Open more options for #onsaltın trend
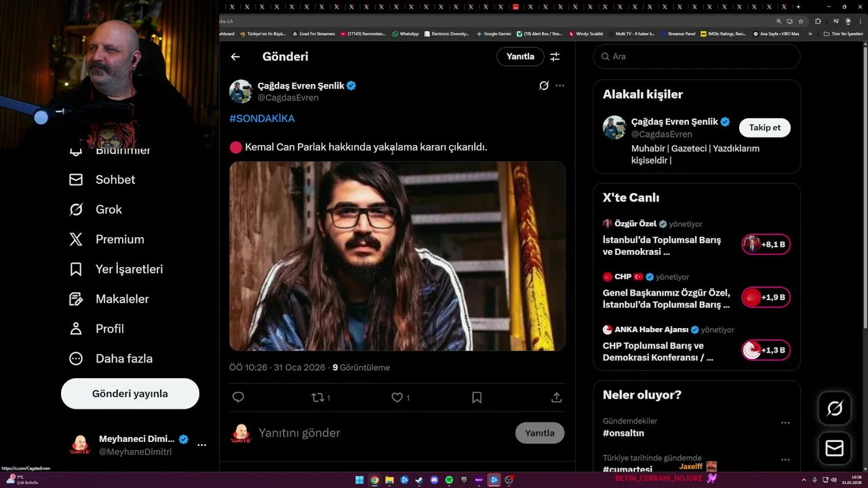The height and width of the screenshot is (488, 868). pyautogui.click(x=785, y=423)
